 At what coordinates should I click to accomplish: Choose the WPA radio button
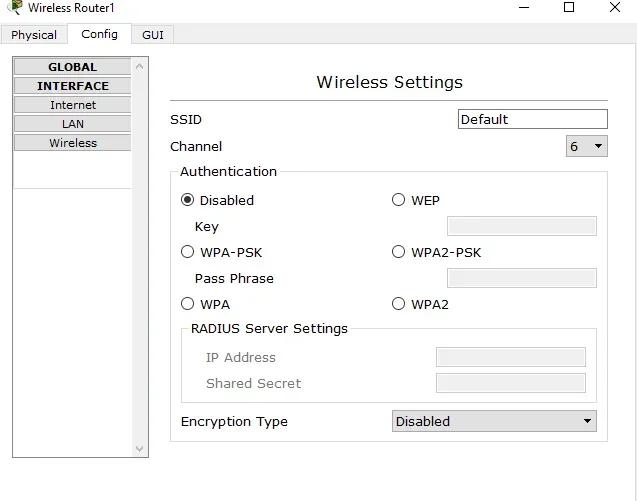187,304
